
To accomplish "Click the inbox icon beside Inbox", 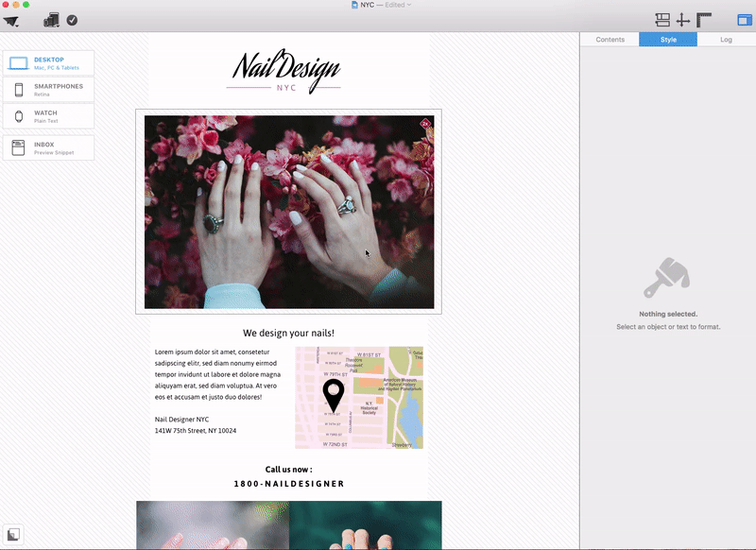I will tap(18, 147).
